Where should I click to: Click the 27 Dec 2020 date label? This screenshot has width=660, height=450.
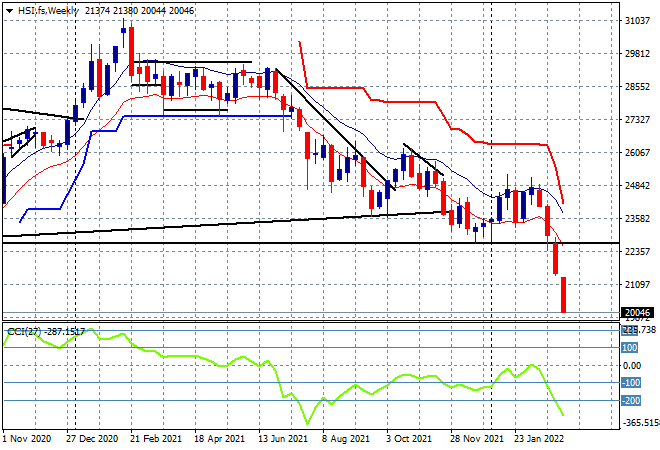click(x=92, y=439)
